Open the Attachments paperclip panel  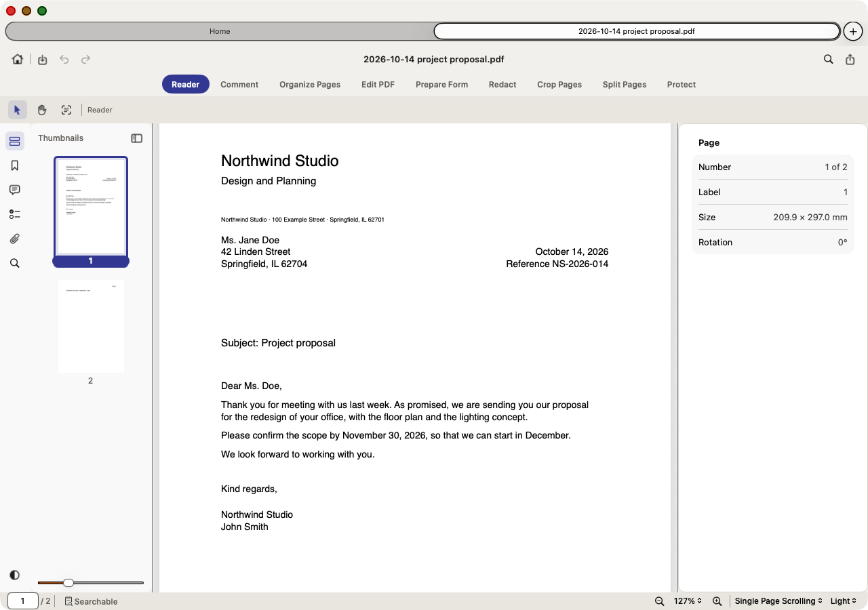(x=15, y=239)
